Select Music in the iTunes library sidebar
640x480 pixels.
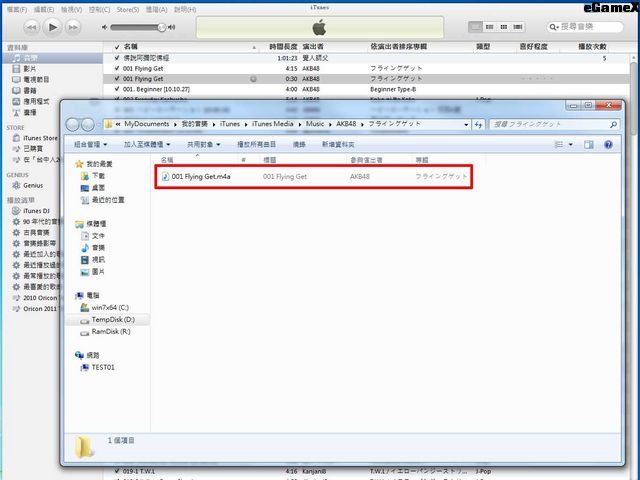coord(52,58)
